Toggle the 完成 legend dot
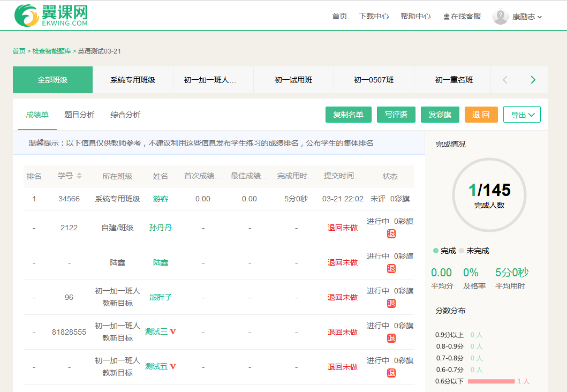The image size is (567, 392). click(436, 251)
